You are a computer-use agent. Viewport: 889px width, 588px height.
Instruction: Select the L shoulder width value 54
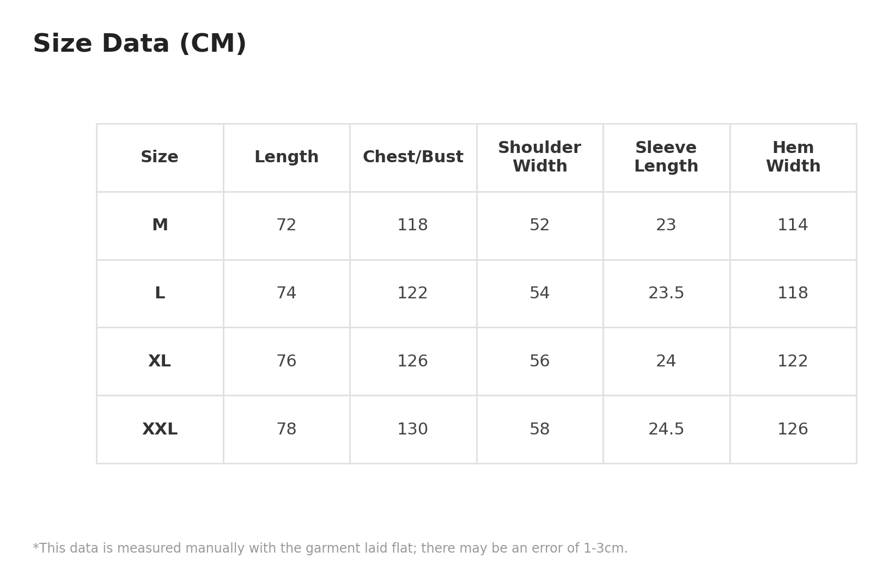[x=540, y=293]
